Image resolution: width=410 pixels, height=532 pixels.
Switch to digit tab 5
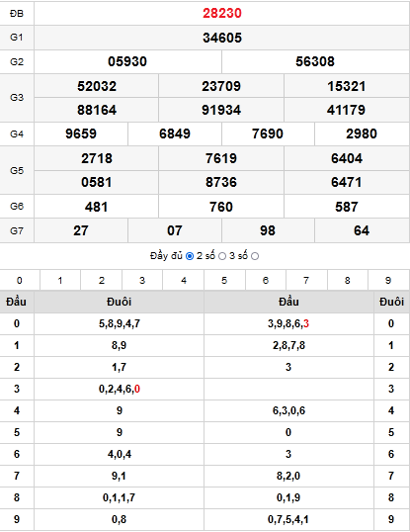224,280
